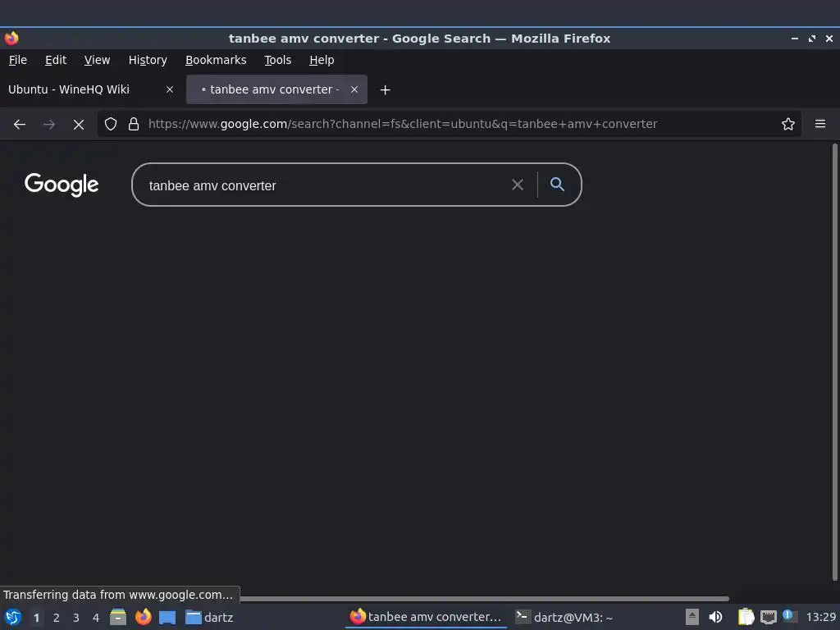Open the Bookmarks menu
The height and width of the screenshot is (630, 840).
(216, 60)
